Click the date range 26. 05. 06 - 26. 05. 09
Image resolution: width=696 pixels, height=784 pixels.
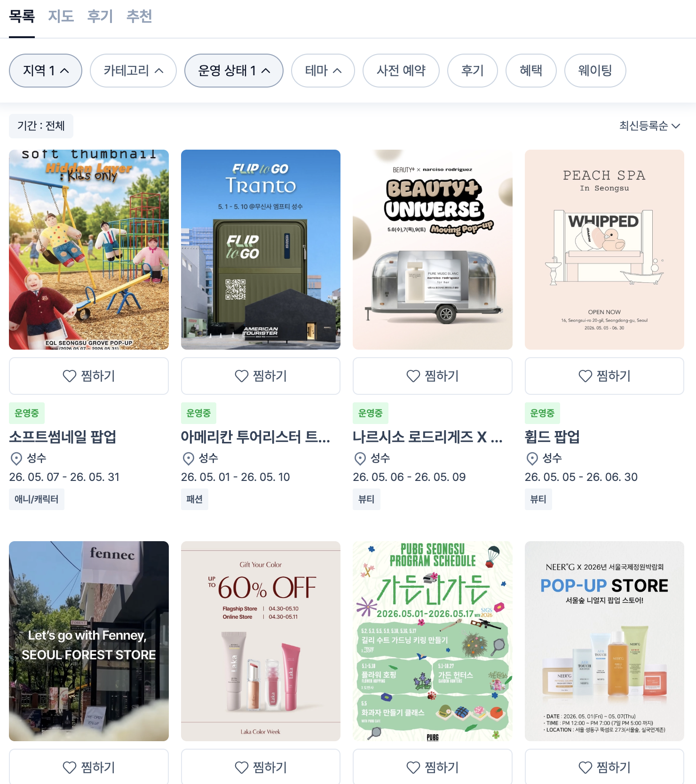[409, 477]
